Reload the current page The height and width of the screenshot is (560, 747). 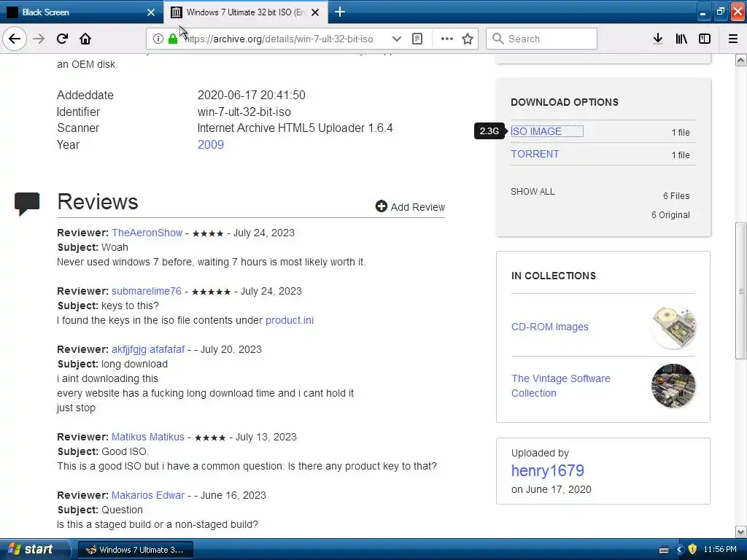(62, 39)
